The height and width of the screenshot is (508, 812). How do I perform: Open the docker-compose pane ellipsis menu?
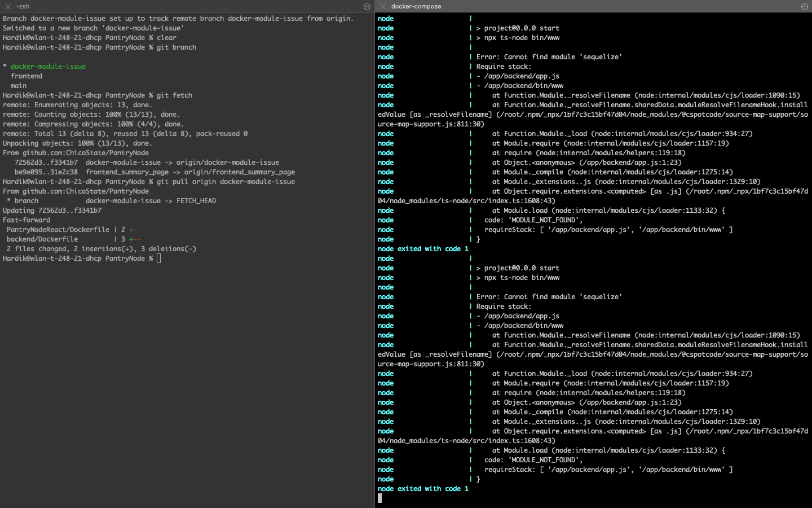[804, 6]
